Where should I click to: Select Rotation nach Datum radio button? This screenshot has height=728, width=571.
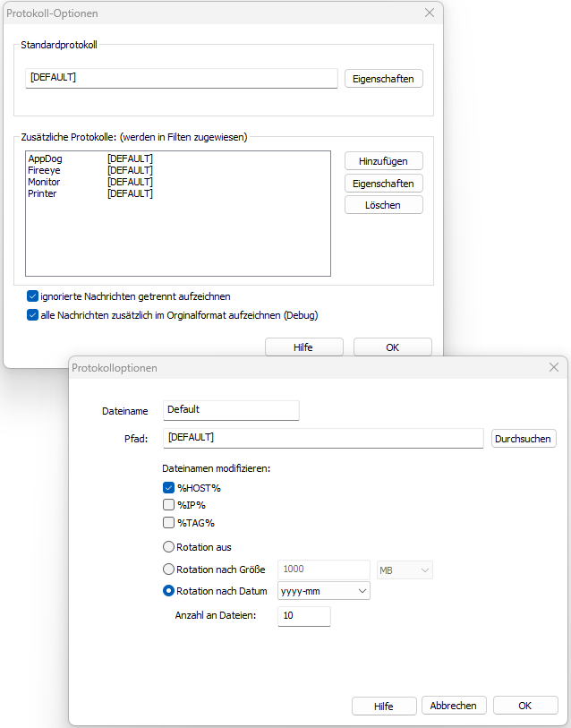(168, 591)
